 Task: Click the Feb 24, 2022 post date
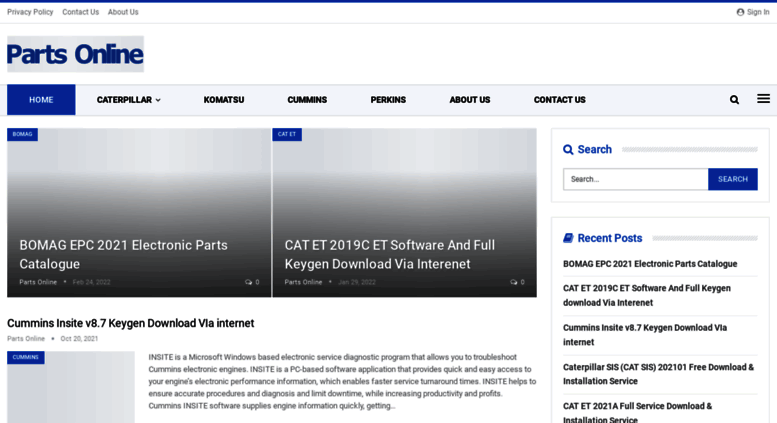pos(91,282)
